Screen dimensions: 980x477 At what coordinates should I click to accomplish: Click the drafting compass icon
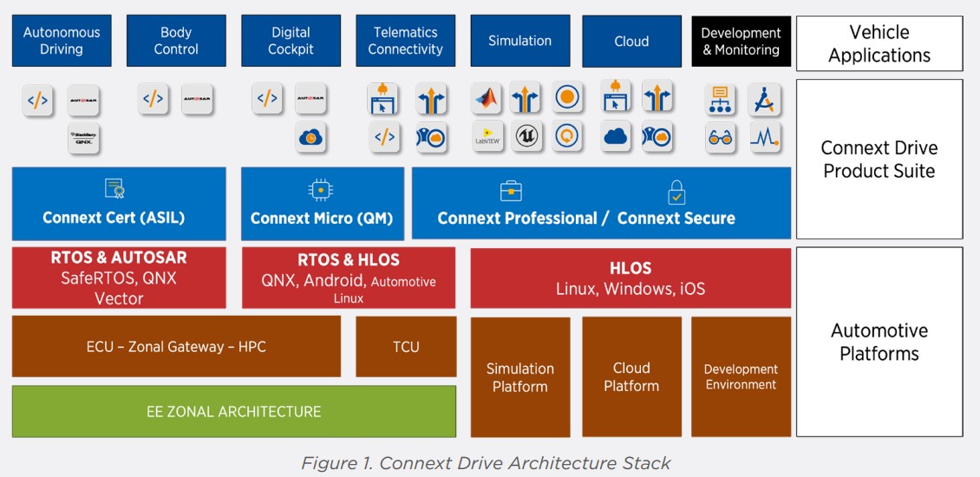[764, 100]
